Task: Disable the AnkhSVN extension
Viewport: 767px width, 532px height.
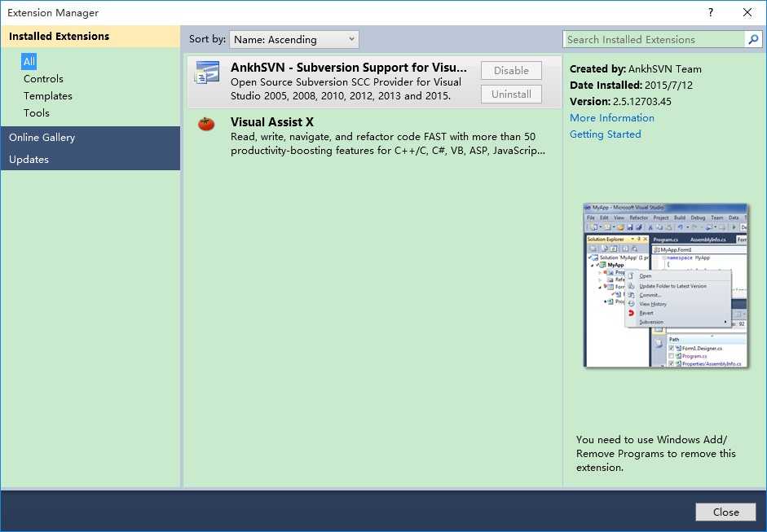Action: [511, 70]
